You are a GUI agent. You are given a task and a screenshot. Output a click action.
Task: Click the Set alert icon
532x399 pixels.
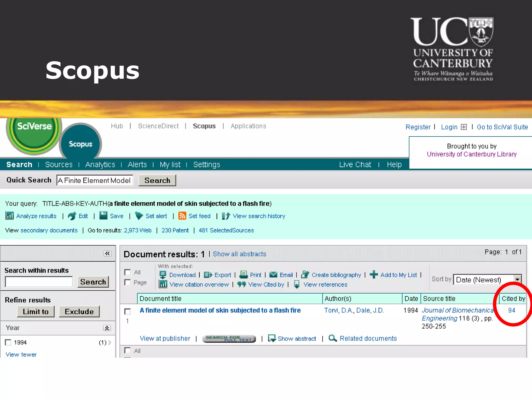click(x=139, y=216)
